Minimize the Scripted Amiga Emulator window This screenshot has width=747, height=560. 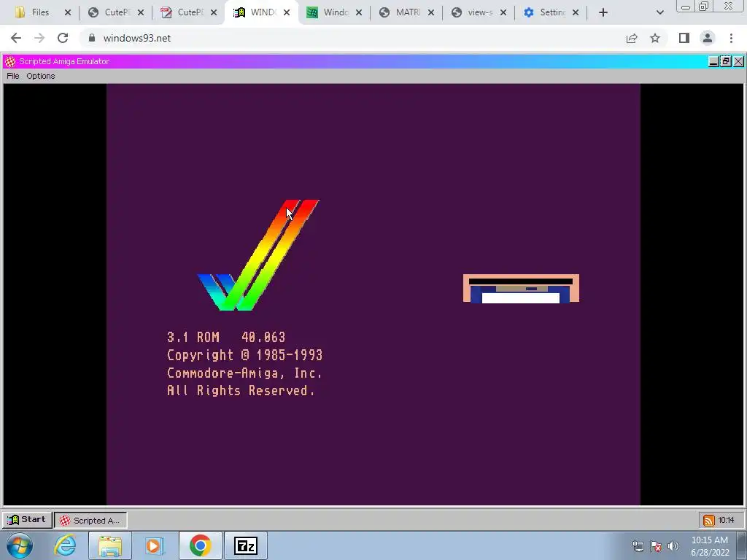(x=713, y=61)
